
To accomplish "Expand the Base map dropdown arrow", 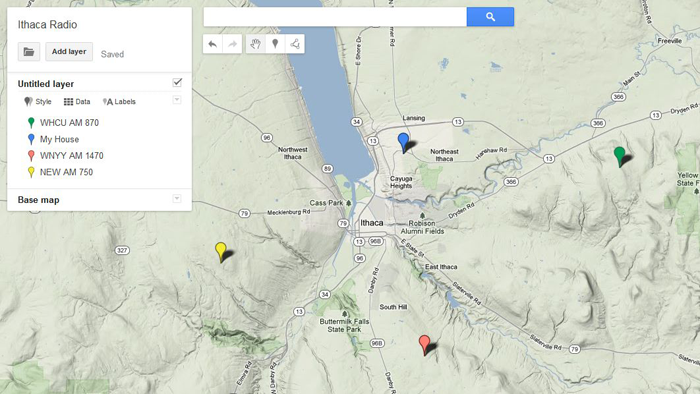I will pos(177,199).
